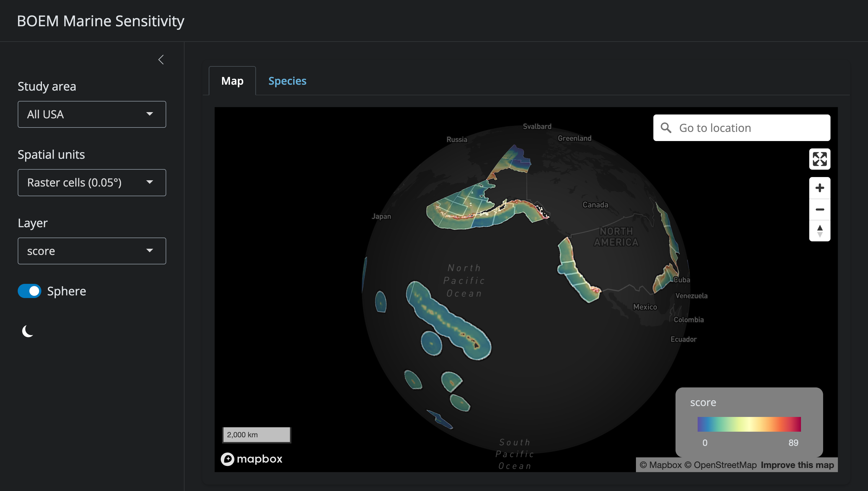
Task: Collapse the sidebar with the chevron arrow
Action: pos(161,60)
